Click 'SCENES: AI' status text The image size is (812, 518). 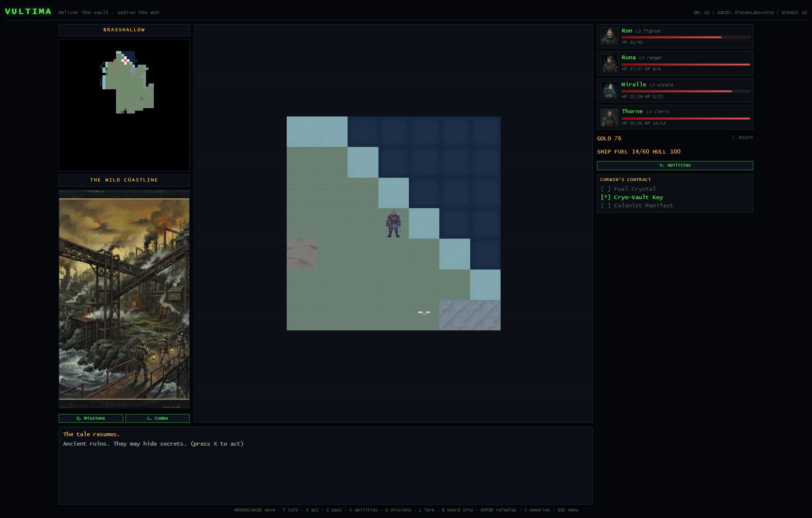[x=794, y=13]
